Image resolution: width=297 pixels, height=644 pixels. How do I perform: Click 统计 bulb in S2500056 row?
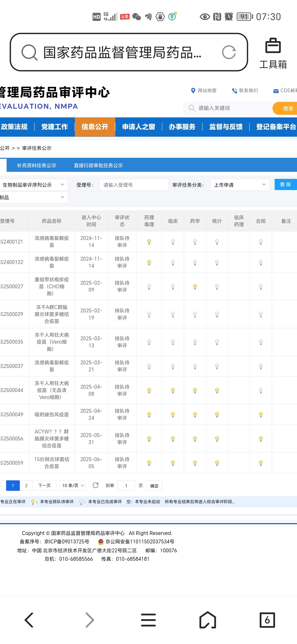click(x=217, y=439)
